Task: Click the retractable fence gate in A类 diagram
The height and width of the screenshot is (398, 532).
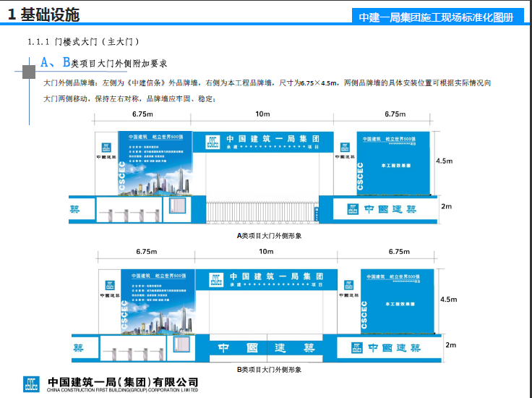Action: click(262, 213)
